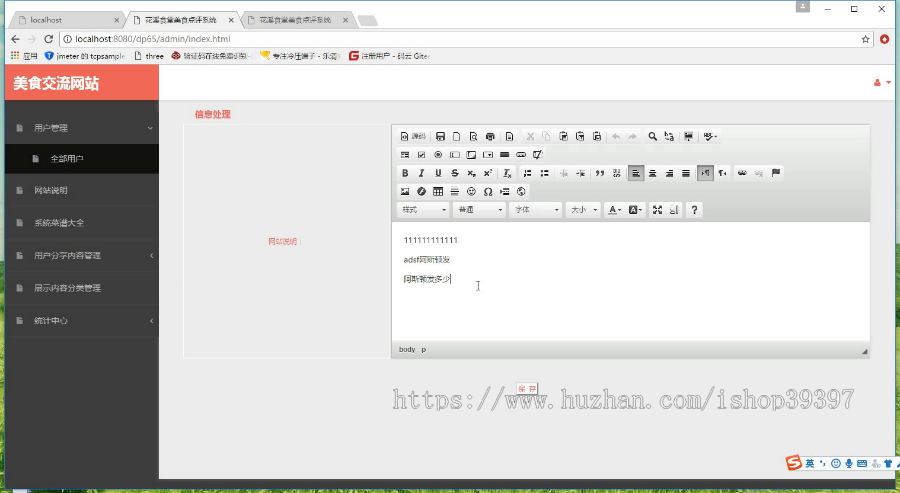Screen dimensions: 900x493
Task: Open Find with the magnifier icon
Action: click(653, 137)
